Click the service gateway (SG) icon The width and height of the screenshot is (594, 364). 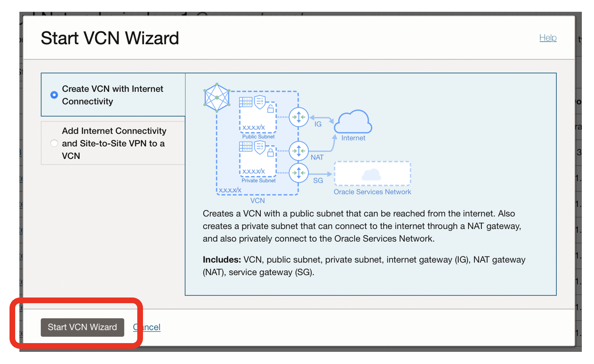[299, 173]
